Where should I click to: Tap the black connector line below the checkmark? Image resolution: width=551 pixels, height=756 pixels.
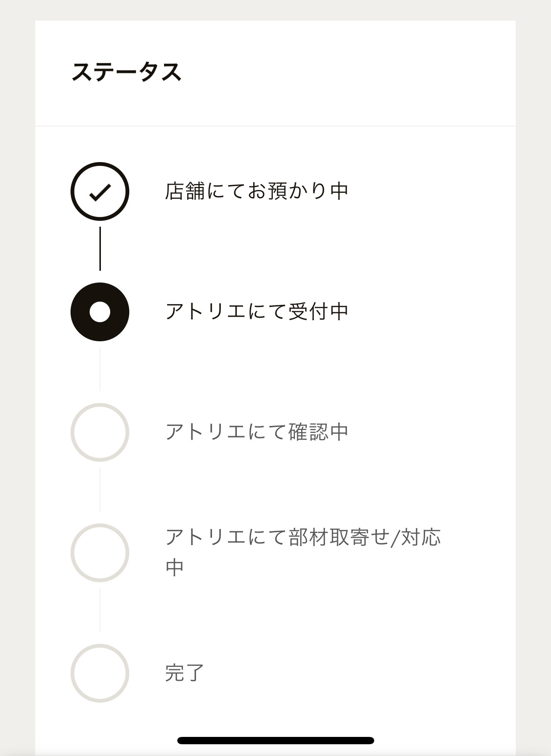(x=100, y=249)
